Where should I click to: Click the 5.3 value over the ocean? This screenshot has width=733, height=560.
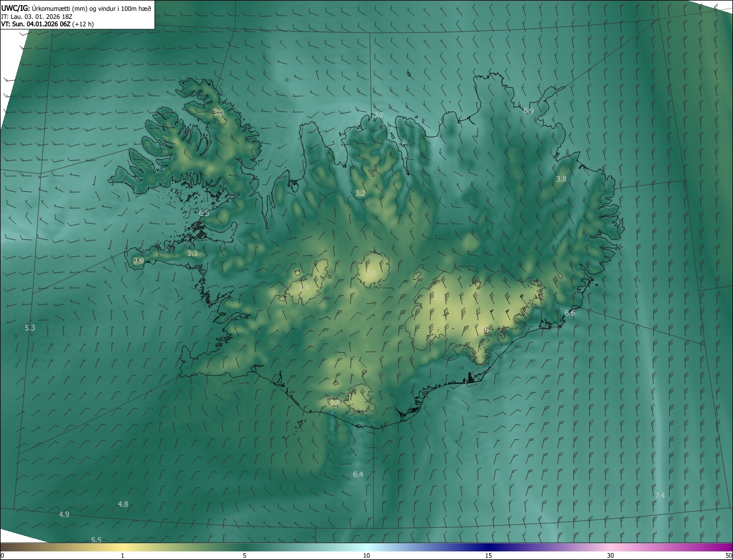tap(30, 328)
